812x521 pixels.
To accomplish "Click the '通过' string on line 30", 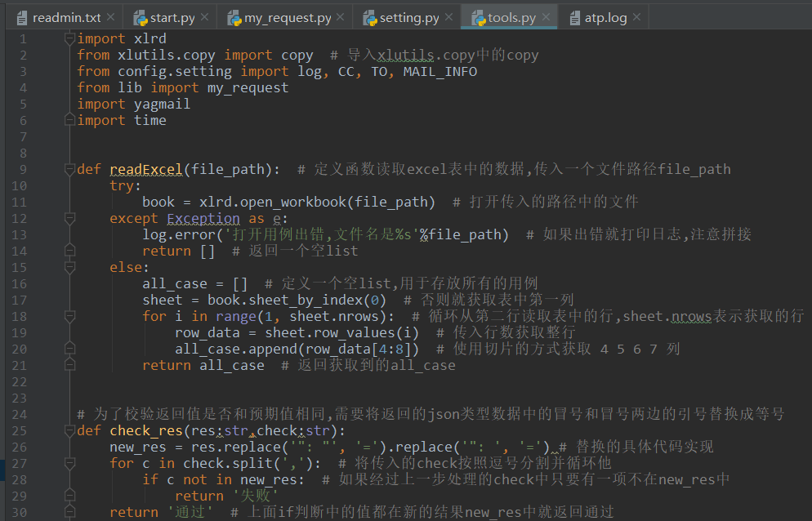I will tap(190, 513).
